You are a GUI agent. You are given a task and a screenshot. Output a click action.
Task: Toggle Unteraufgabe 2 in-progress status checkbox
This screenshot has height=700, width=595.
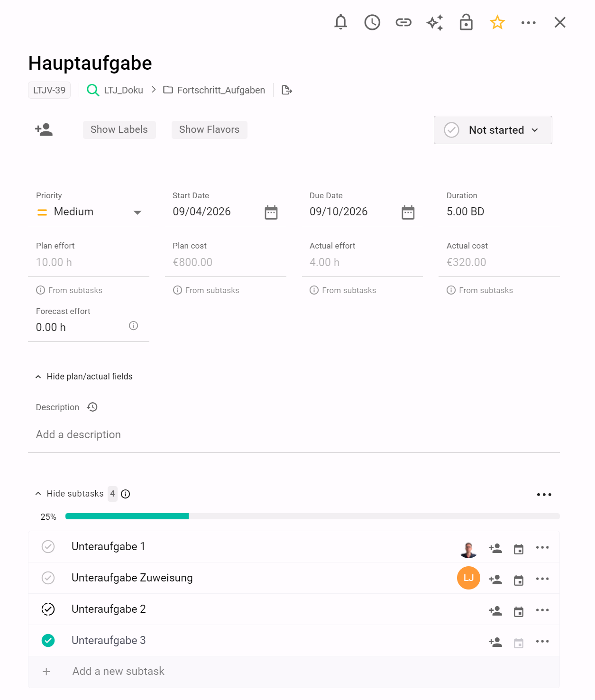point(48,609)
